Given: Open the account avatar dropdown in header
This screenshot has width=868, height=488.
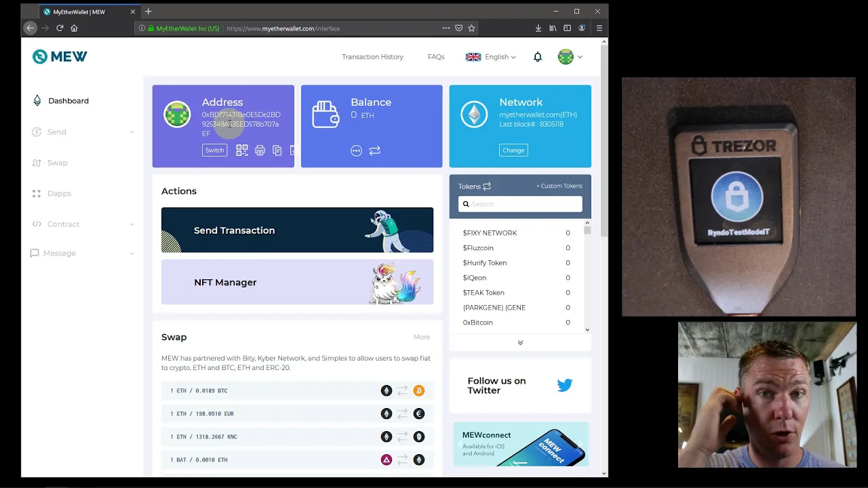Looking at the screenshot, I should pos(570,57).
